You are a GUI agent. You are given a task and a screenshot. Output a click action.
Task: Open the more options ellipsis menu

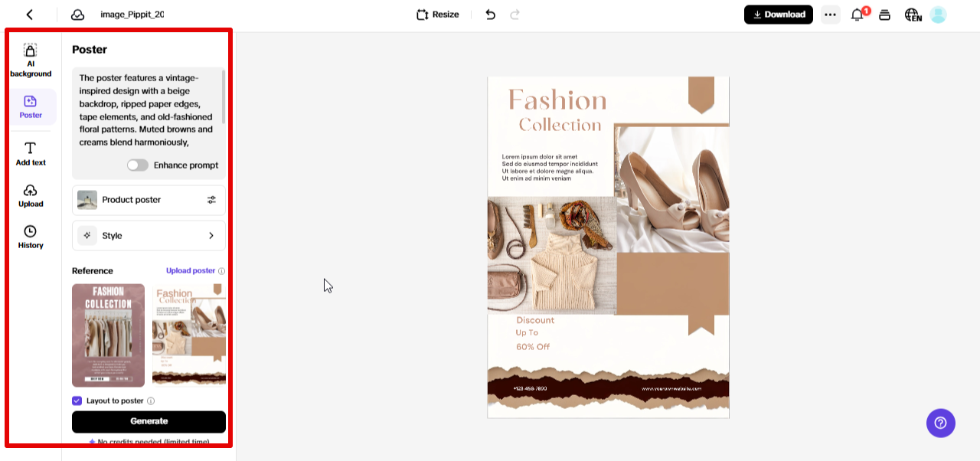pyautogui.click(x=830, y=14)
